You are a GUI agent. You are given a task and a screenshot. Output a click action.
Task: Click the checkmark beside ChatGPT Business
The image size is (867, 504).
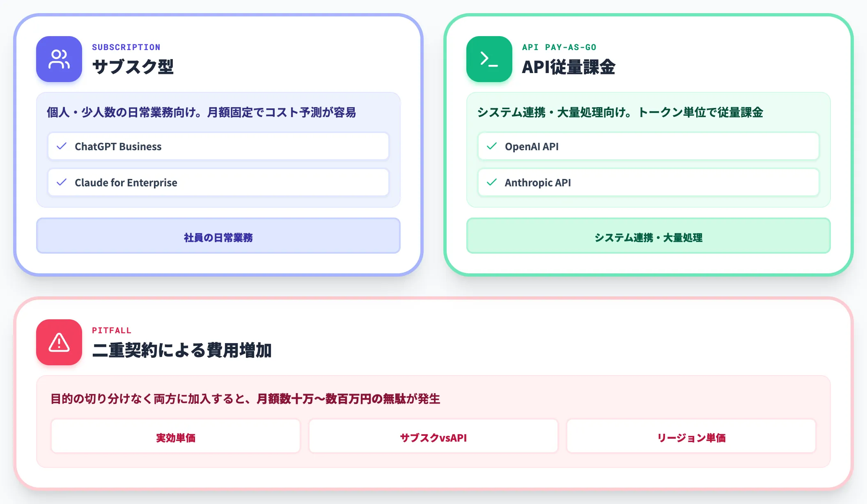[62, 146]
